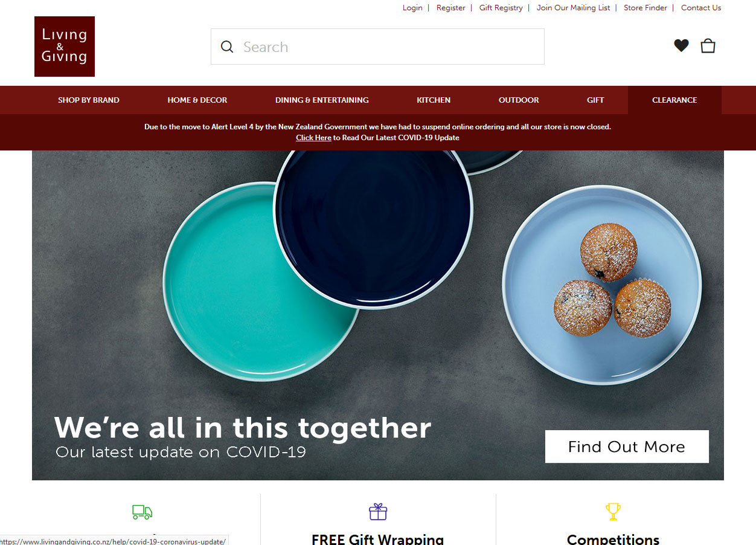Open the Shop By Brand menu
The image size is (756, 545).
tap(89, 100)
